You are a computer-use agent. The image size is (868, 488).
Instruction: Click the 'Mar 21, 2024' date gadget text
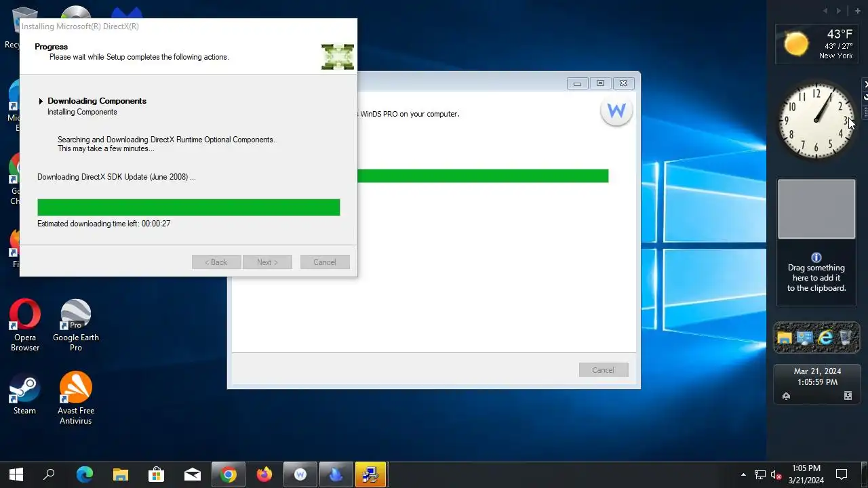[x=817, y=371]
